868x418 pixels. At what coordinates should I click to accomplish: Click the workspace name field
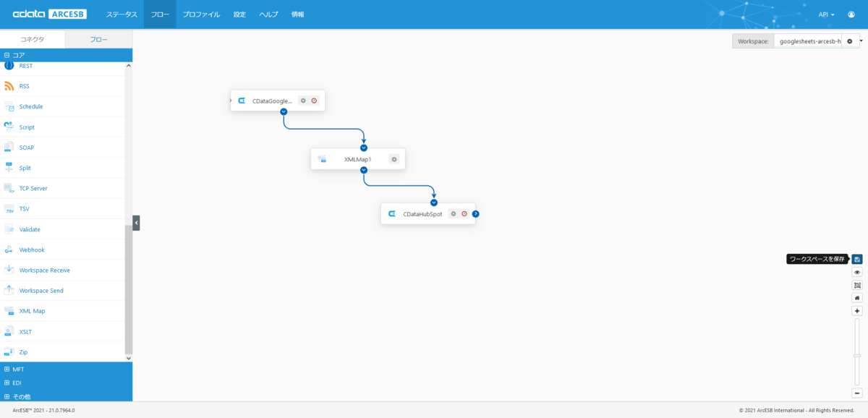[807, 41]
